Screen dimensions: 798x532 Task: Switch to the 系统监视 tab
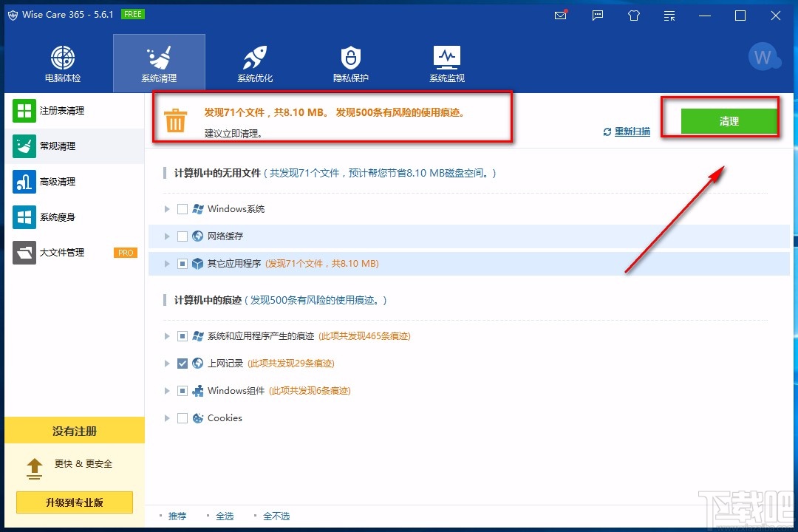click(x=447, y=64)
